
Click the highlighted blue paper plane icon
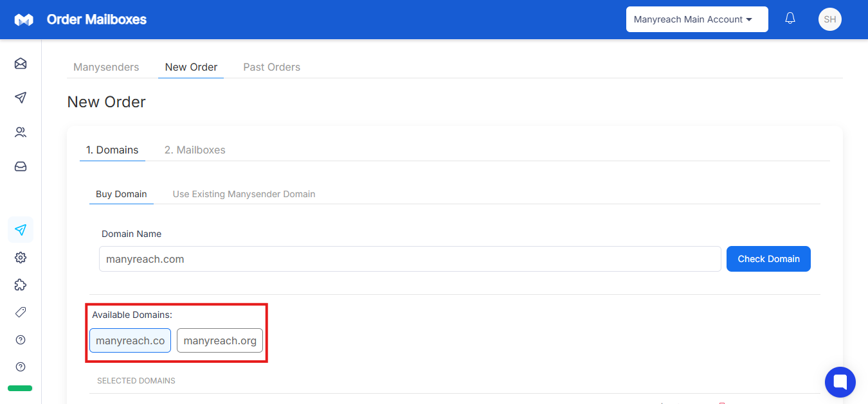click(x=21, y=229)
